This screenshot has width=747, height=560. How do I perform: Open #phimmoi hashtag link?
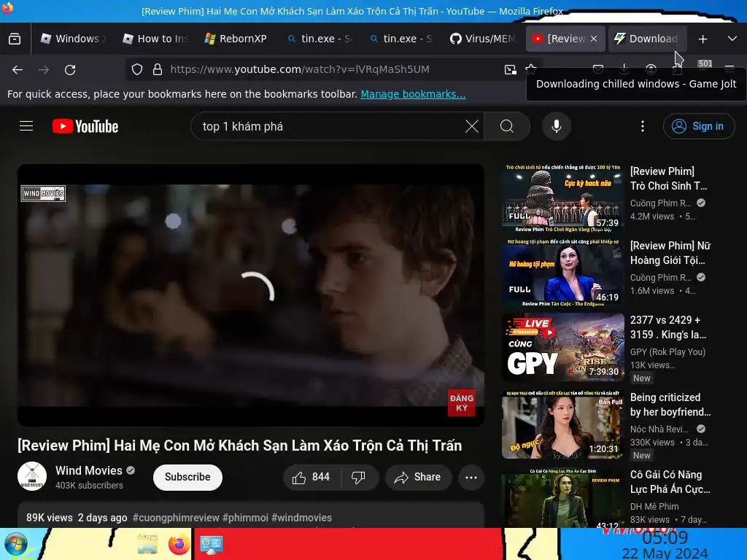point(245,518)
